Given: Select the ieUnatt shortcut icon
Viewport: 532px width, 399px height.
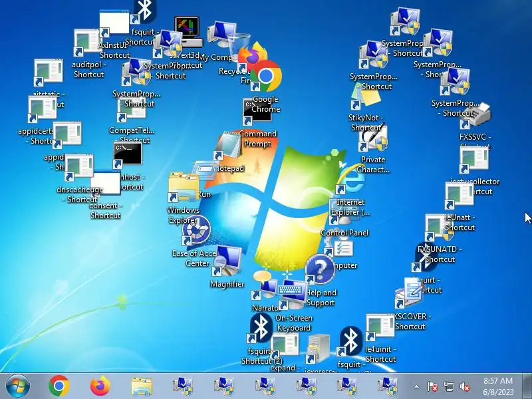Looking at the screenshot, I should 460,196.
